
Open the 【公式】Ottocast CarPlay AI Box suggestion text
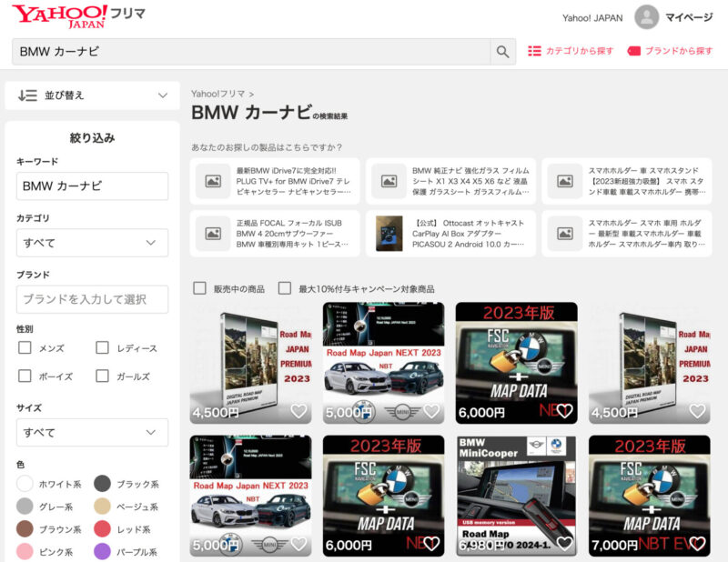(x=468, y=234)
